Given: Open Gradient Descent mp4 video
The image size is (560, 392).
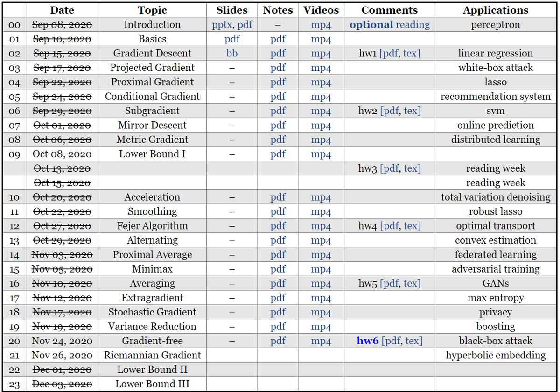Looking at the screenshot, I should [x=321, y=54].
